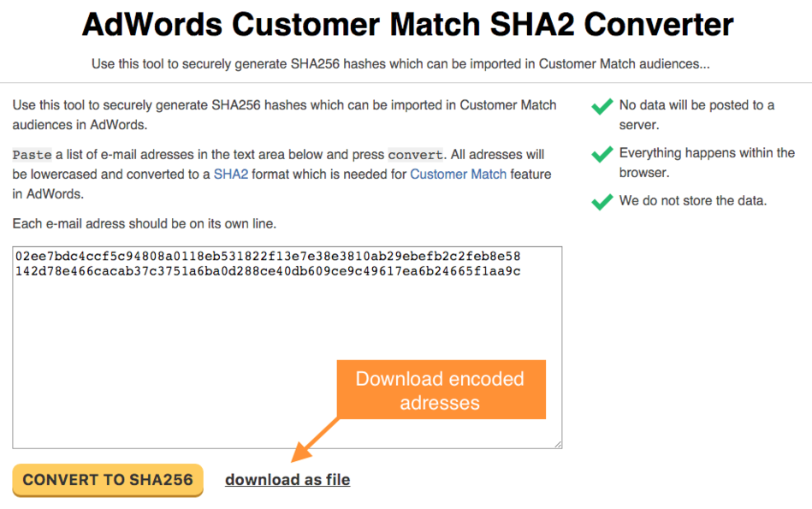
Task: Click the "download as file" link
Action: point(287,480)
